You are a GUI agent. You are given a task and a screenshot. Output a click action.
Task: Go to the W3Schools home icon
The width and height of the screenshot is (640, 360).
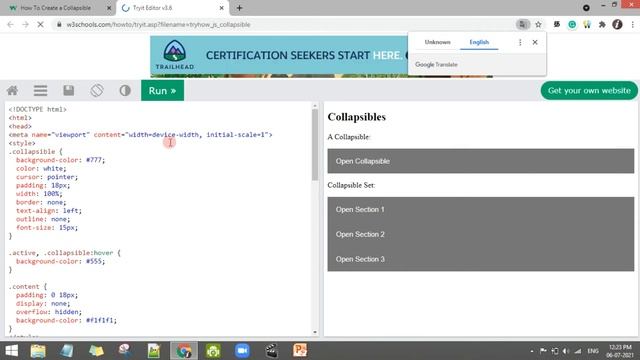13,90
